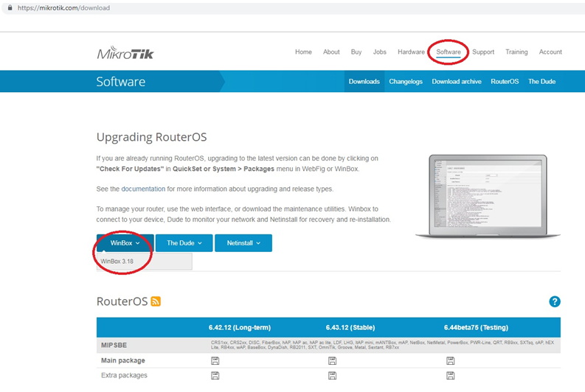The image size is (585, 392).
Task: Go to the Hardware page
Action: click(411, 52)
